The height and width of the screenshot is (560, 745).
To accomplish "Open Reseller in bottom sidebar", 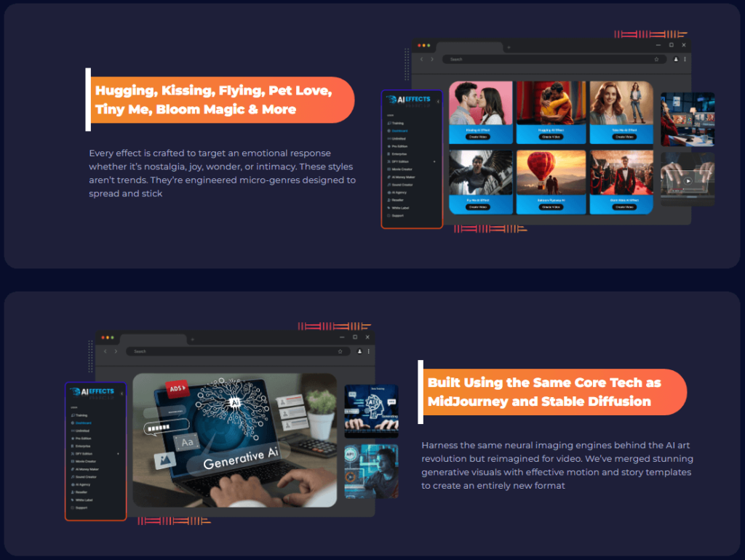I will 79,492.
